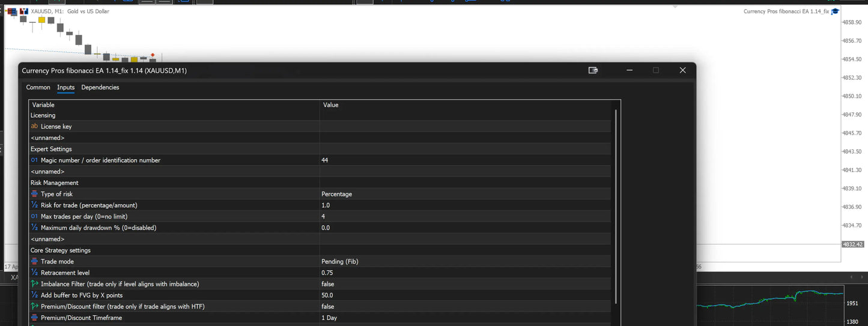Viewport: 868px width, 326px height.
Task: Edit the Max trades per day value 4
Action: (x=465, y=216)
